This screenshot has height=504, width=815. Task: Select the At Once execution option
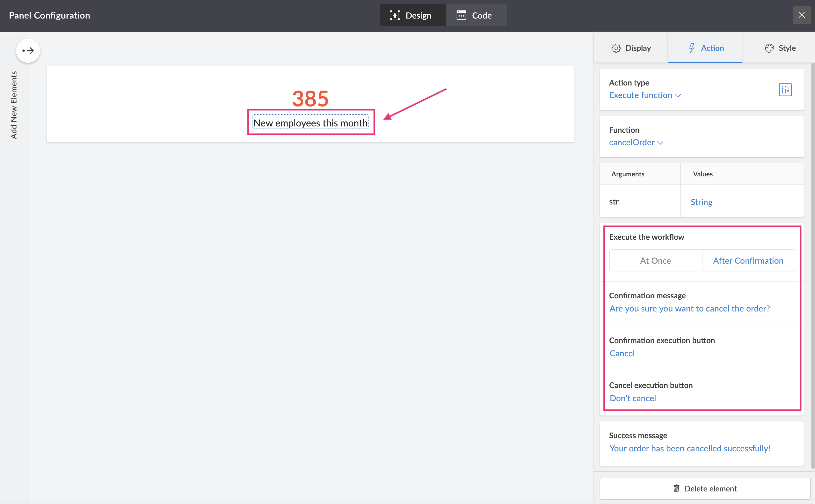point(655,261)
